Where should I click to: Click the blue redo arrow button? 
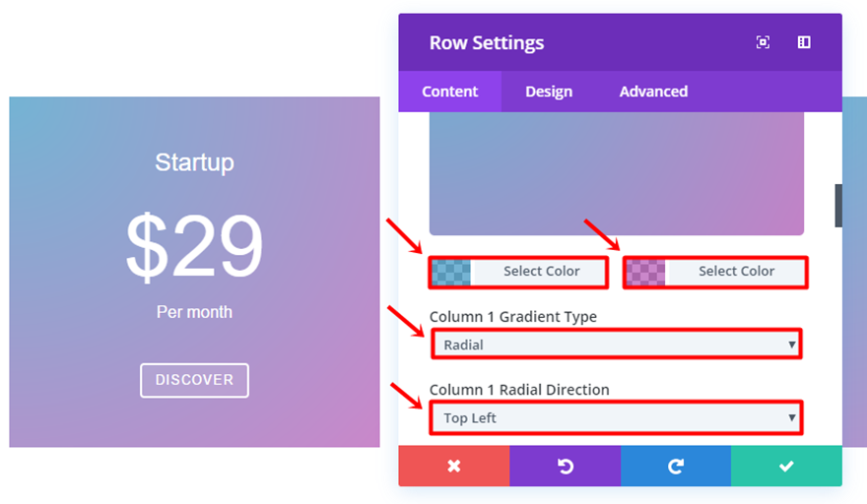point(675,466)
